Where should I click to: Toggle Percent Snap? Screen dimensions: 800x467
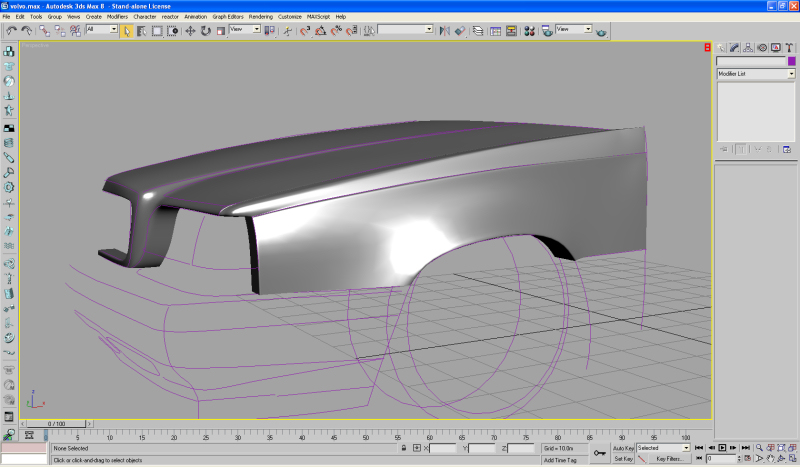coord(336,31)
